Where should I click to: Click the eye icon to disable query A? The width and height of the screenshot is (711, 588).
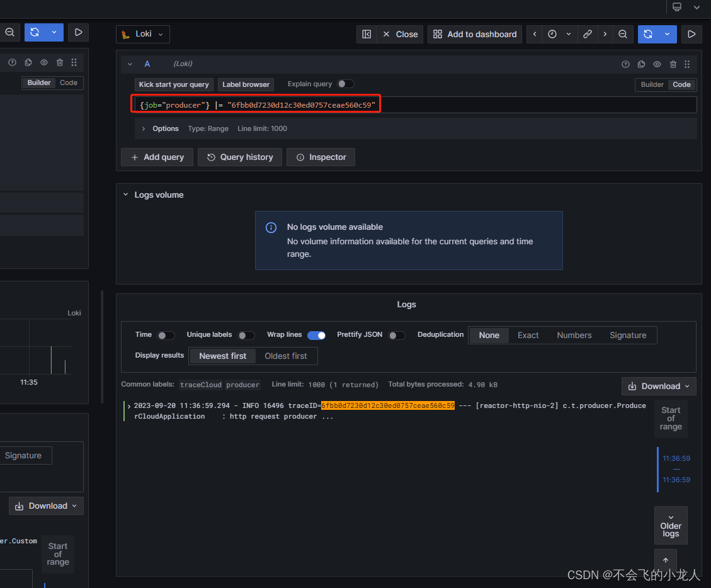tap(657, 64)
